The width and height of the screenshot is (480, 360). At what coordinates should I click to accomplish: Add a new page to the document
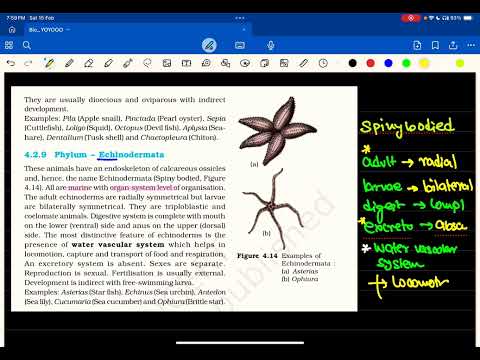click(417, 45)
